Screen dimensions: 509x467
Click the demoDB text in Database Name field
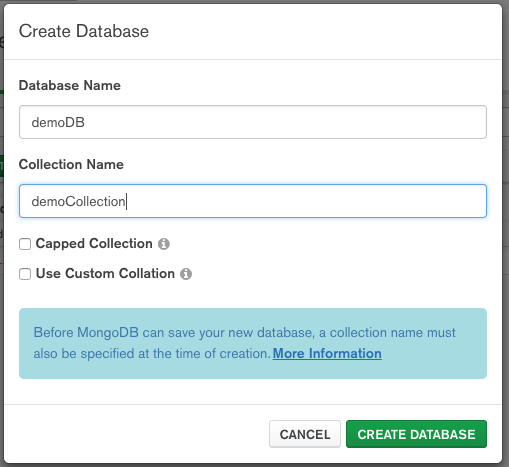pos(58,122)
